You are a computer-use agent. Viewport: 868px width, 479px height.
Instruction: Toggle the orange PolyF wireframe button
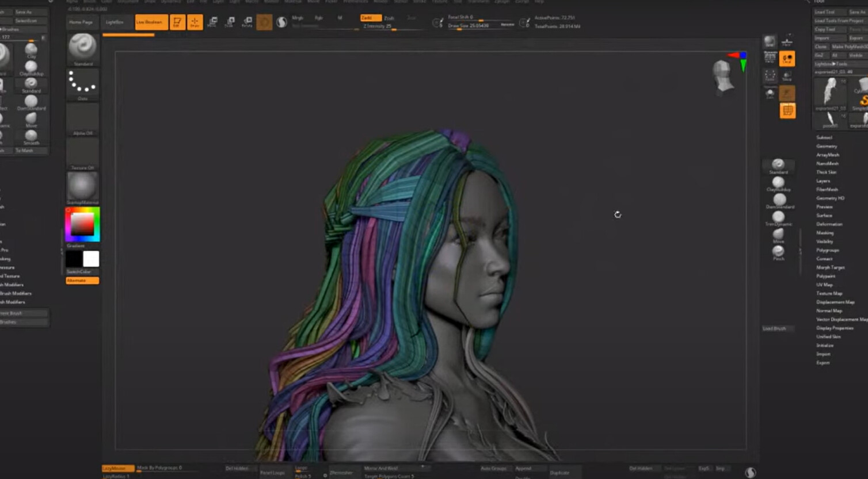tap(787, 110)
